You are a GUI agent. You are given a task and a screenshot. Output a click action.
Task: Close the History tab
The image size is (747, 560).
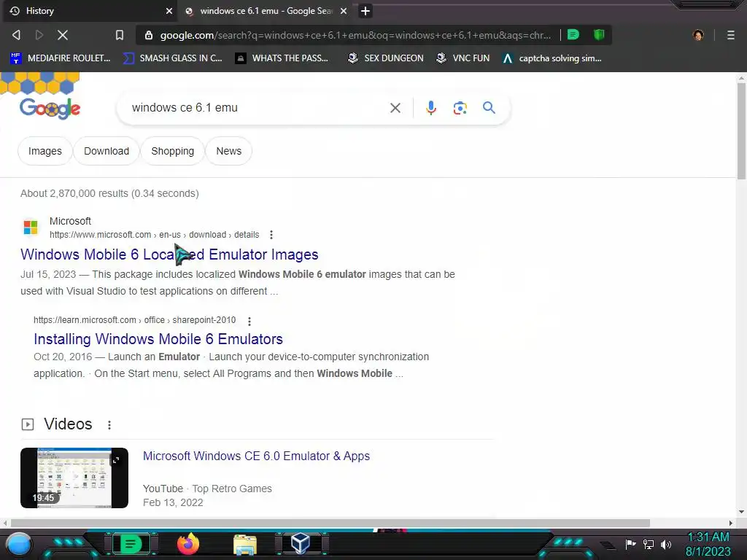click(169, 11)
